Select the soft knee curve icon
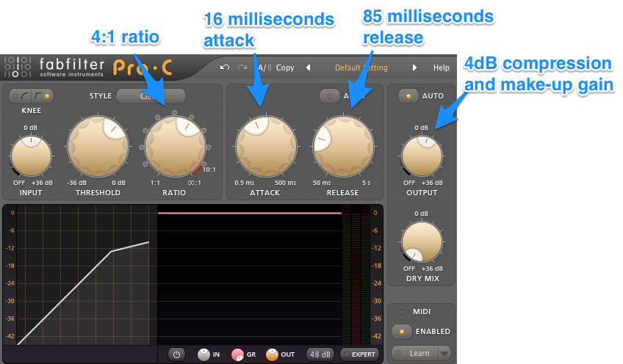 tap(24, 95)
